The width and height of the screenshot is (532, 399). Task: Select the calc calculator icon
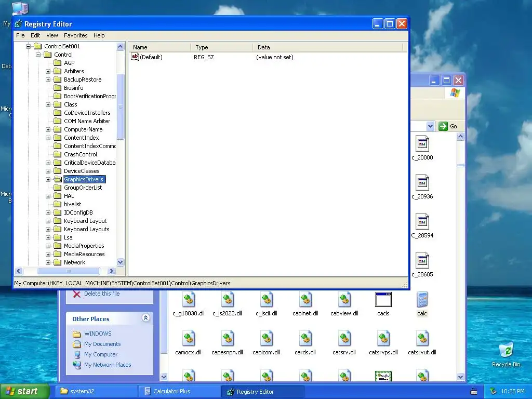pyautogui.click(x=422, y=300)
